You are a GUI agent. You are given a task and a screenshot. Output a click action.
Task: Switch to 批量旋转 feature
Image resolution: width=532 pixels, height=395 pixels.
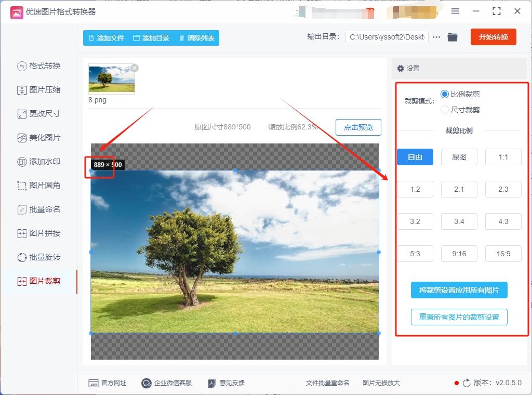pyautogui.click(x=39, y=257)
